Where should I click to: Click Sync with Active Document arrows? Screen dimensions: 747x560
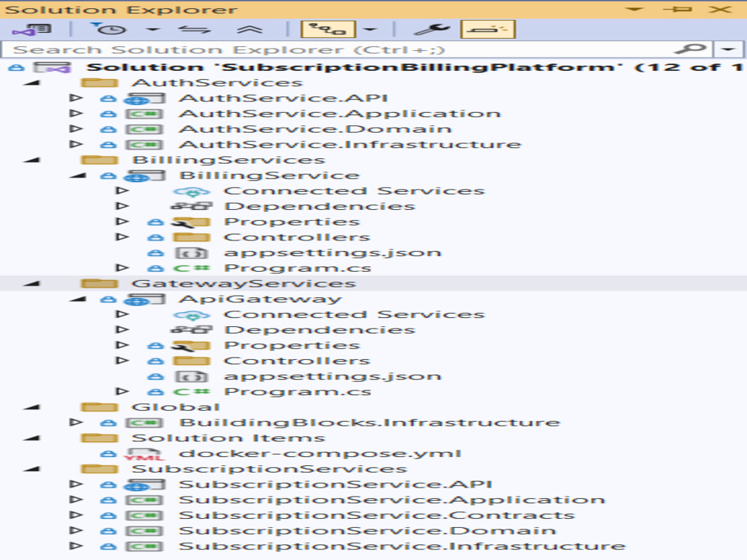[194, 30]
